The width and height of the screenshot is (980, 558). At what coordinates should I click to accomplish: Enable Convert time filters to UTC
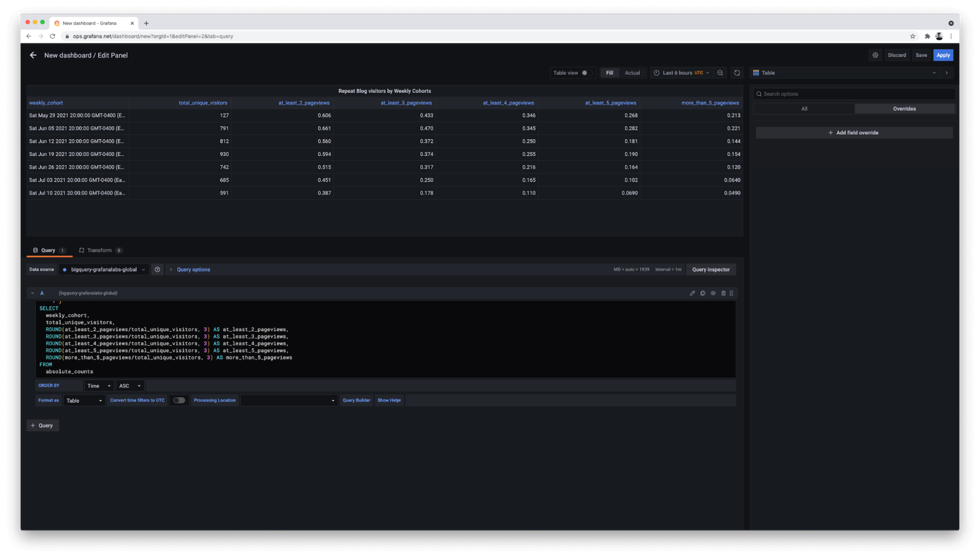click(179, 401)
